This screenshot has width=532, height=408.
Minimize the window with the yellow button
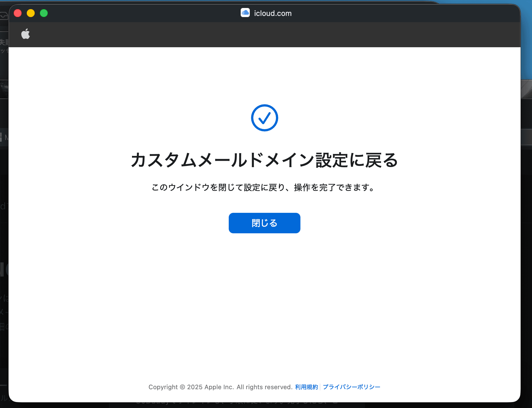[31, 13]
